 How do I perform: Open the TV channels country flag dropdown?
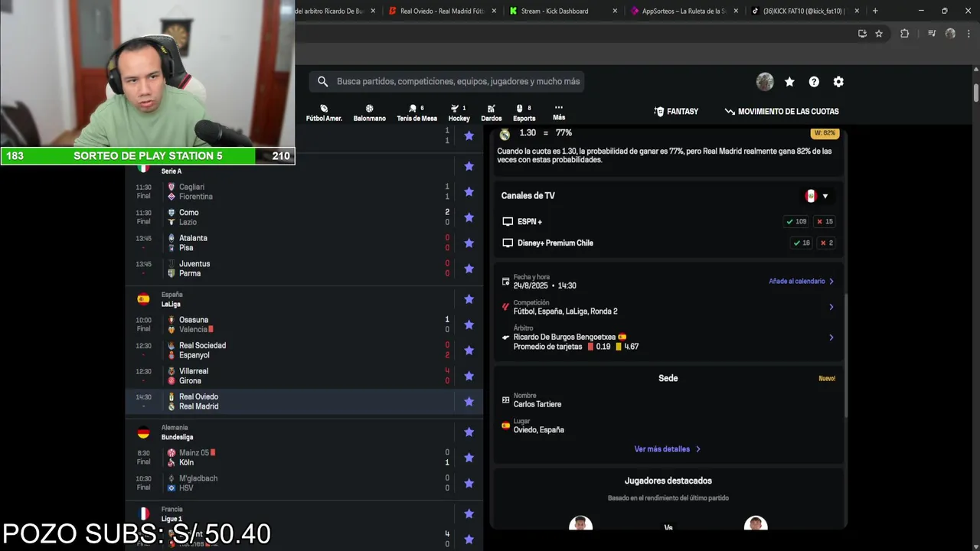816,196
